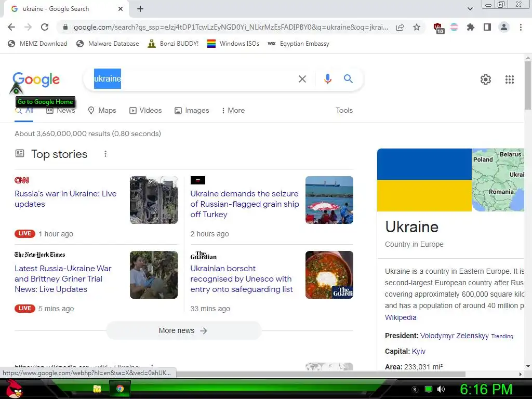Screen dimensions: 532x399
Task: Click the beach and ship story thumbnail
Action: (329, 200)
